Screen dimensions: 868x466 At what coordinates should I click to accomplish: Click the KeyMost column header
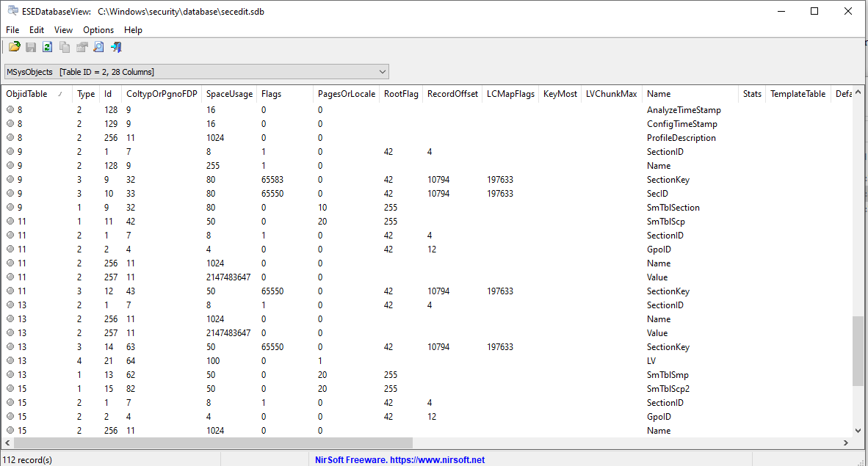click(560, 94)
